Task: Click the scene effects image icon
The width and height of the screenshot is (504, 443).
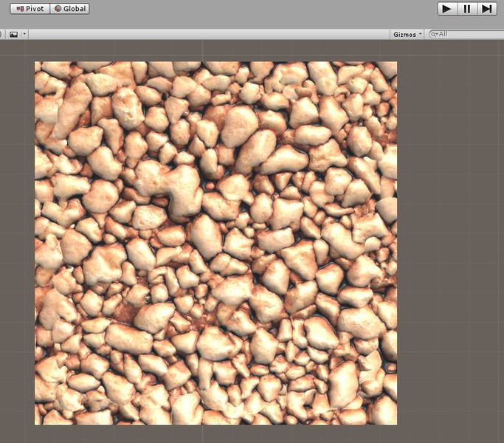Action: 14,35
